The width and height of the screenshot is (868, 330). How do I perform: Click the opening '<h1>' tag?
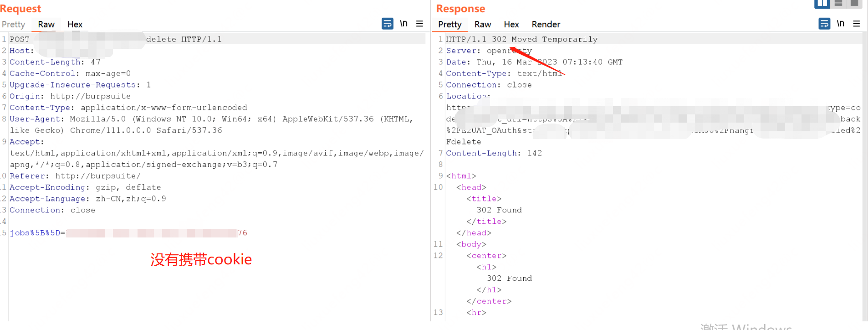486,267
